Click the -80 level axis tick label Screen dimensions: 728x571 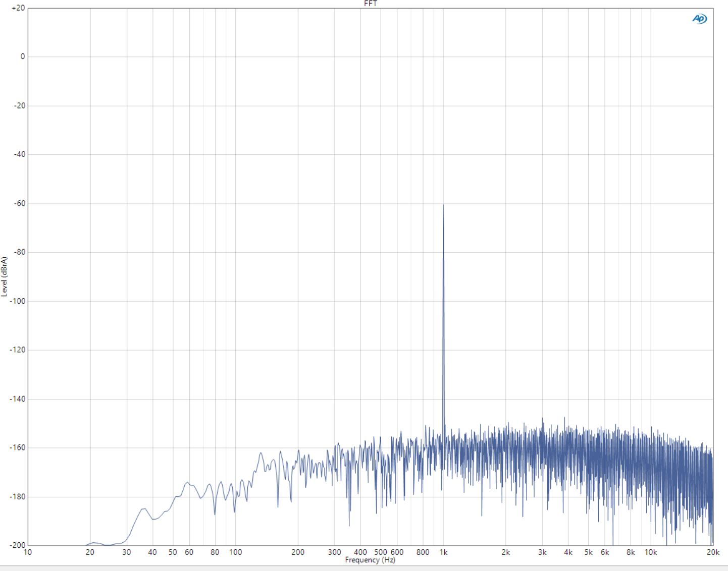(x=19, y=252)
